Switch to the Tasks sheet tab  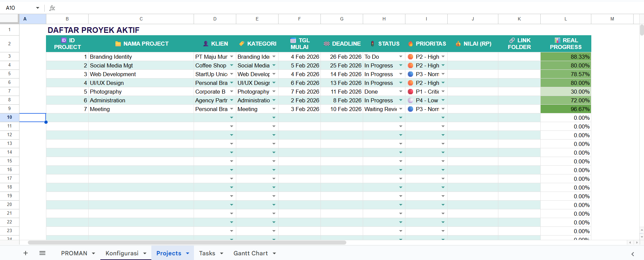click(x=207, y=253)
